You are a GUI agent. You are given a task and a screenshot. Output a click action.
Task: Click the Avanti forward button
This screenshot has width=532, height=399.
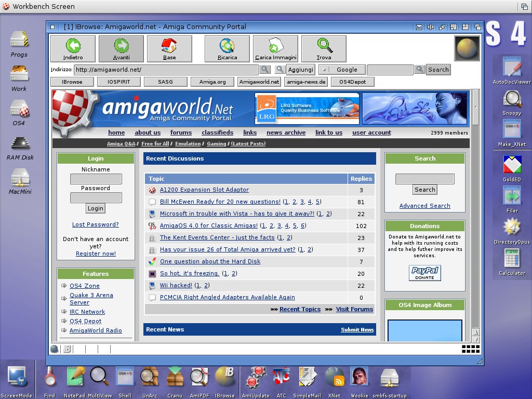[x=121, y=49]
